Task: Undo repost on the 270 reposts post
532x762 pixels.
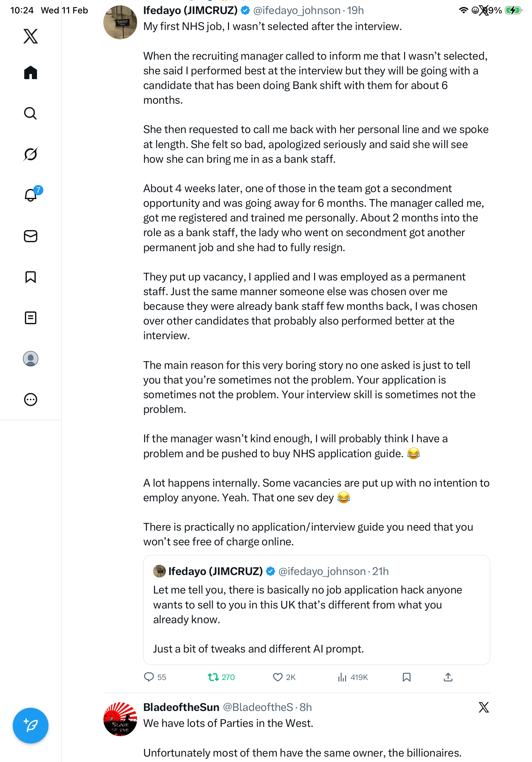Action: click(213, 677)
